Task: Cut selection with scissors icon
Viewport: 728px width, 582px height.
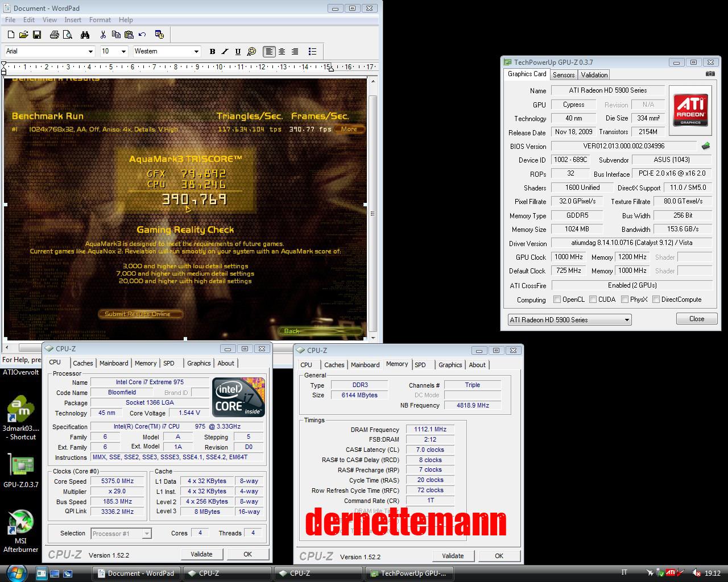Action: point(103,35)
